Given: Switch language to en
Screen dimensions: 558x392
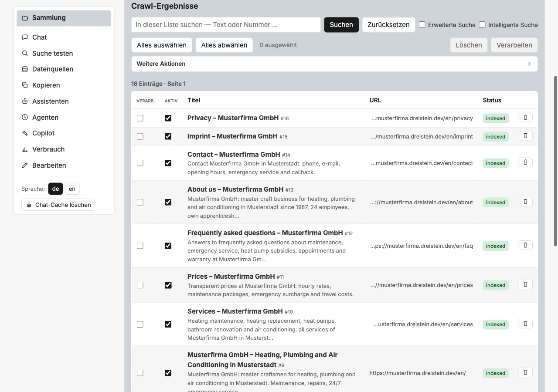Looking at the screenshot, I should tap(72, 189).
